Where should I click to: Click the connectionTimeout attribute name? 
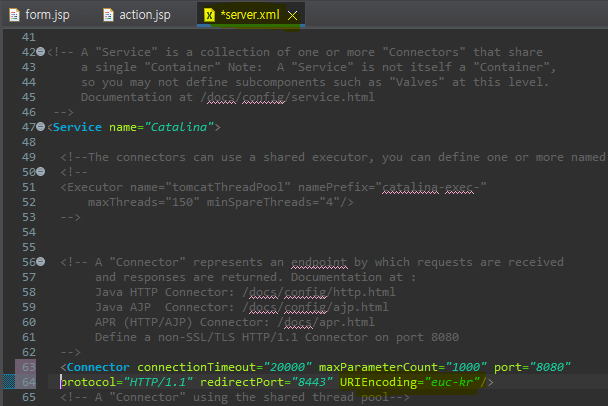point(197,367)
